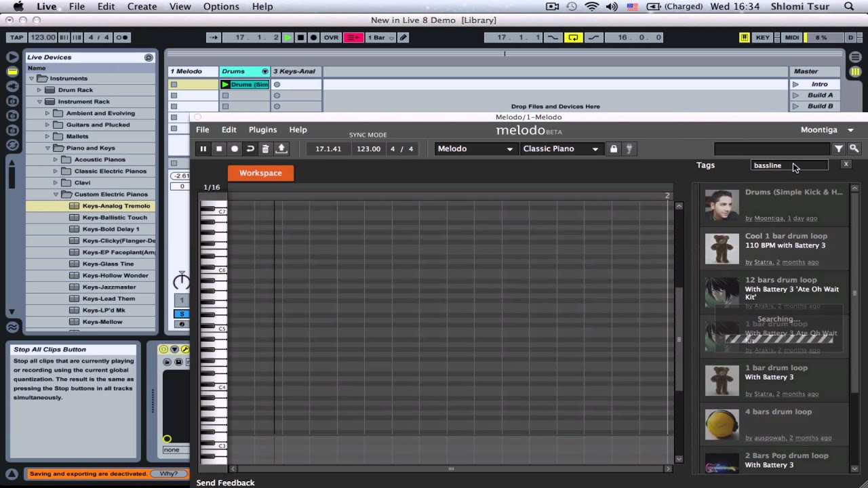The width and height of the screenshot is (868, 488).
Task: Click the Live Devices browser icon
Action: pyautogui.click(x=12, y=72)
